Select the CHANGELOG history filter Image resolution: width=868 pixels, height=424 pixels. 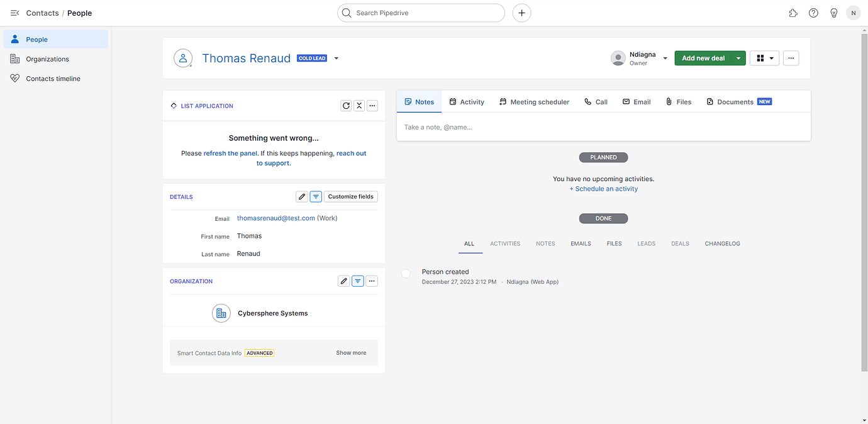tap(722, 243)
